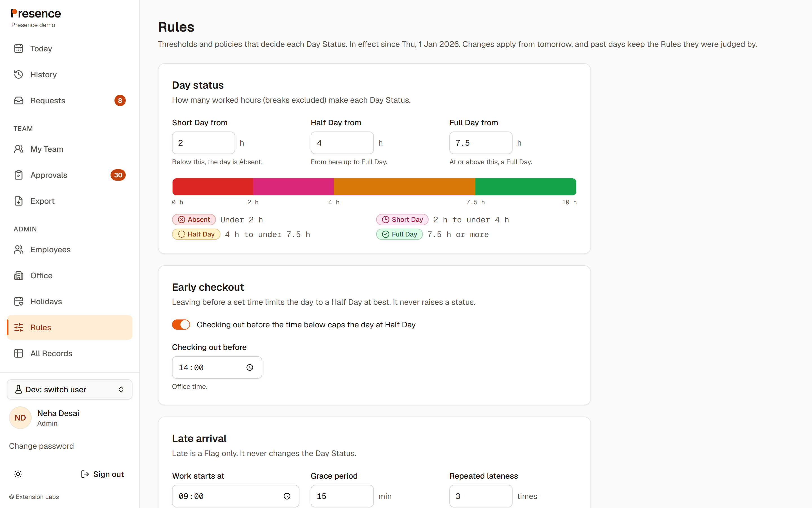Navigate to the Holidays section
This screenshot has height=508, width=812.
point(70,301)
